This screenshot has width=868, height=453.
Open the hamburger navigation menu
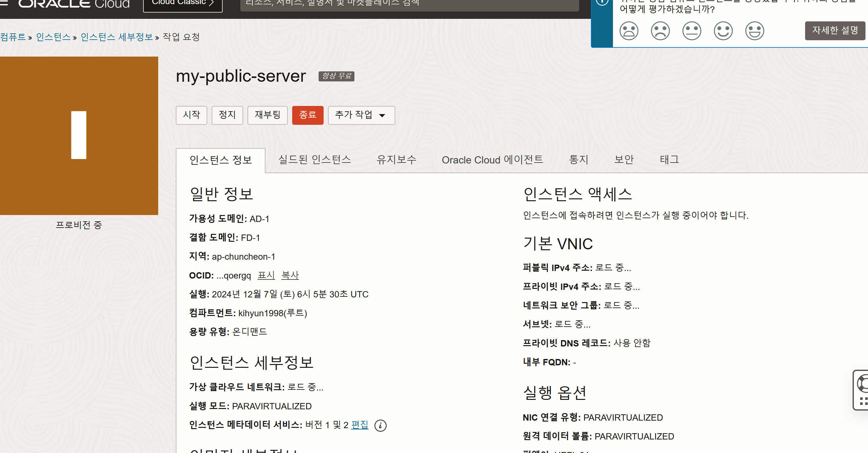(x=3, y=3)
